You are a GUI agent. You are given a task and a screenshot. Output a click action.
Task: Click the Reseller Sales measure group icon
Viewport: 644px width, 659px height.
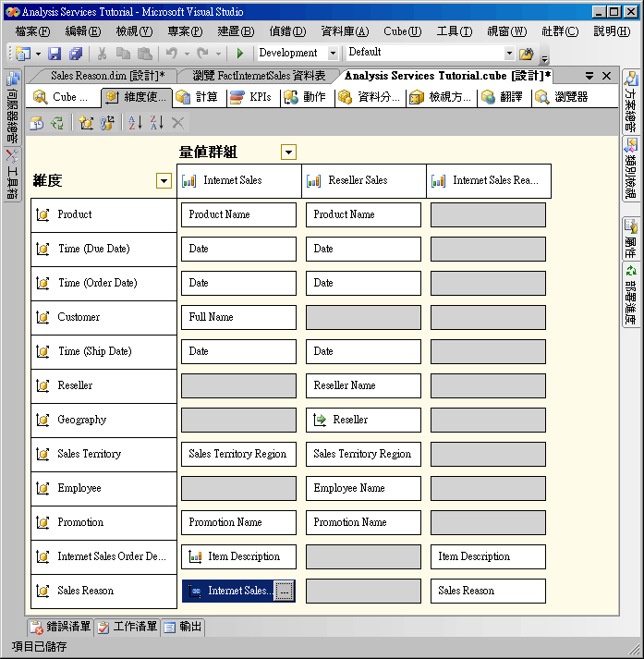point(314,181)
